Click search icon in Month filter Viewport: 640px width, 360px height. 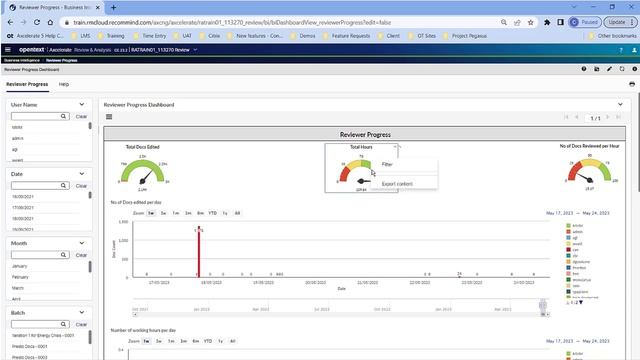[63, 255]
